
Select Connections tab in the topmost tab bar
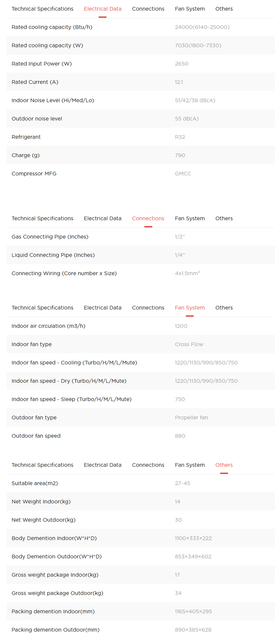tap(148, 9)
